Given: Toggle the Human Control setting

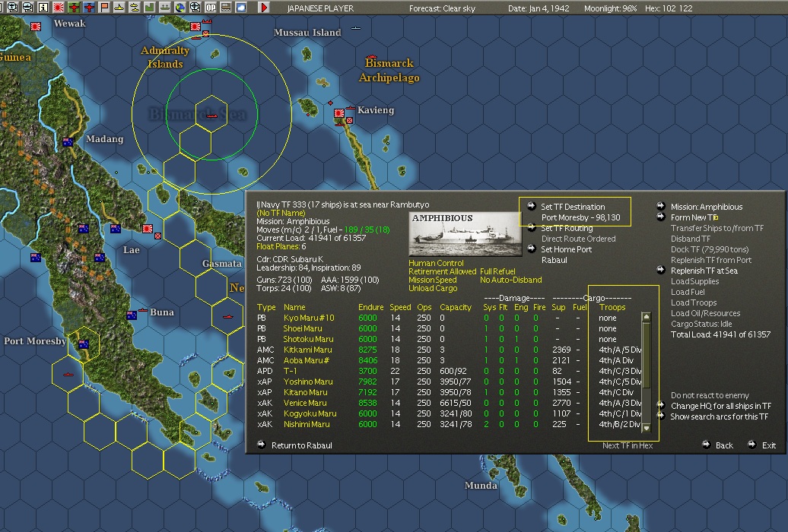Looking at the screenshot, I should coord(436,264).
